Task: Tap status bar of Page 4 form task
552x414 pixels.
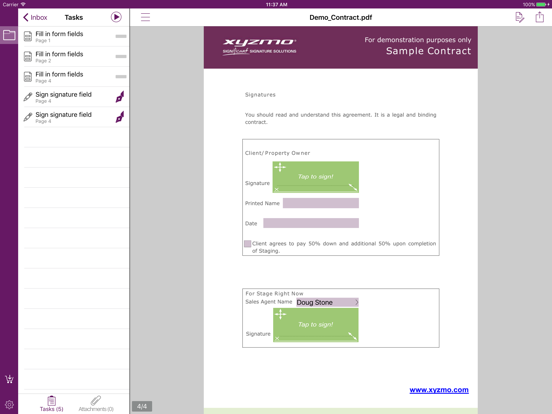Action: pyautogui.click(x=121, y=76)
